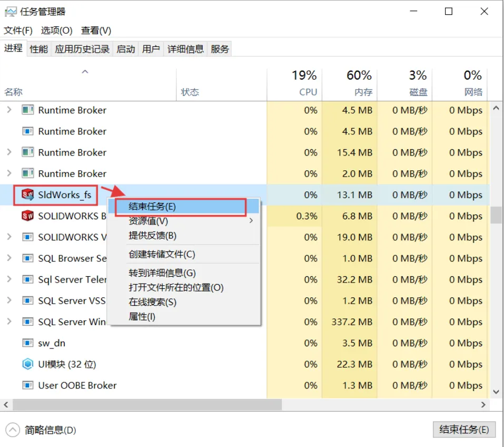504x447 pixels.
Task: Click the User OOBE Broker icon
Action: [x=27, y=385]
